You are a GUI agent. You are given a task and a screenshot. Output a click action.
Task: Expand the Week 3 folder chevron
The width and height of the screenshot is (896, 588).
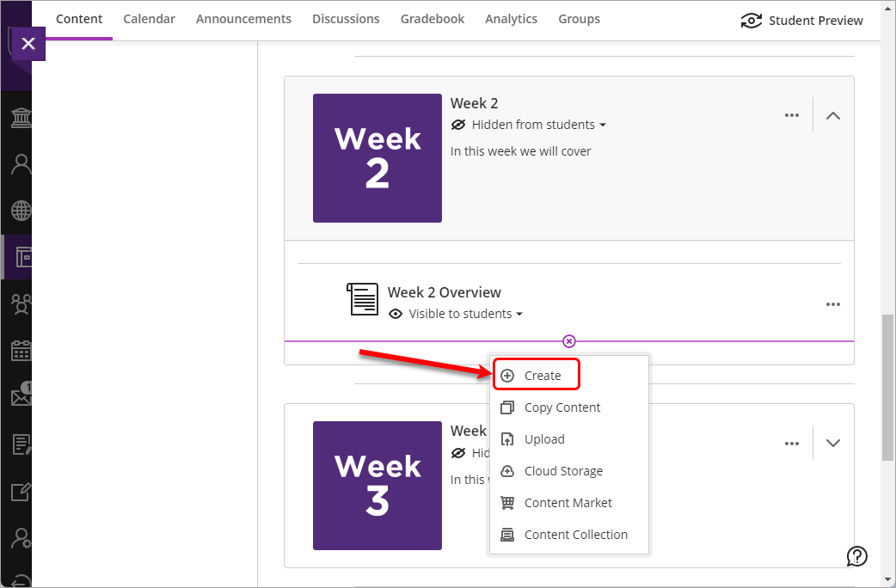(832, 443)
